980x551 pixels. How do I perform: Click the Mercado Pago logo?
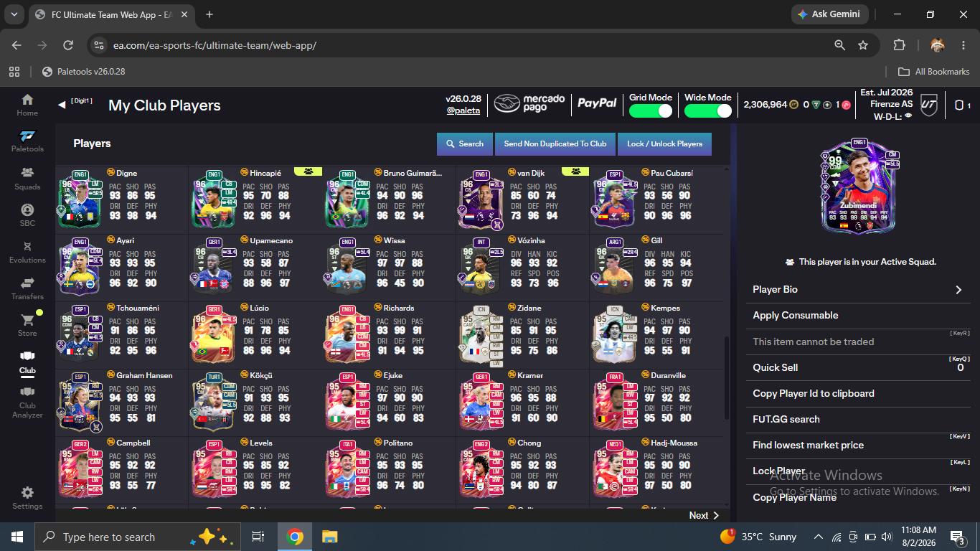pyautogui.click(x=529, y=104)
